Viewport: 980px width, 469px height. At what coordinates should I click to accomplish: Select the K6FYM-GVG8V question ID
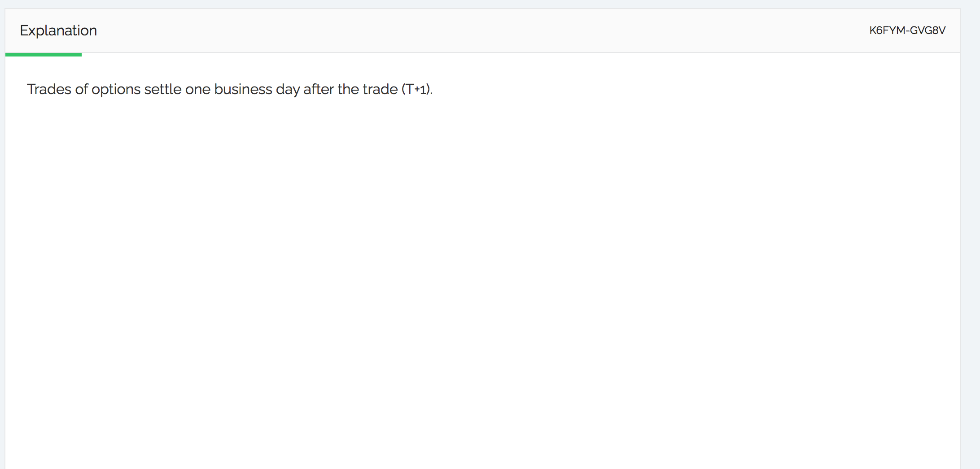(x=907, y=30)
